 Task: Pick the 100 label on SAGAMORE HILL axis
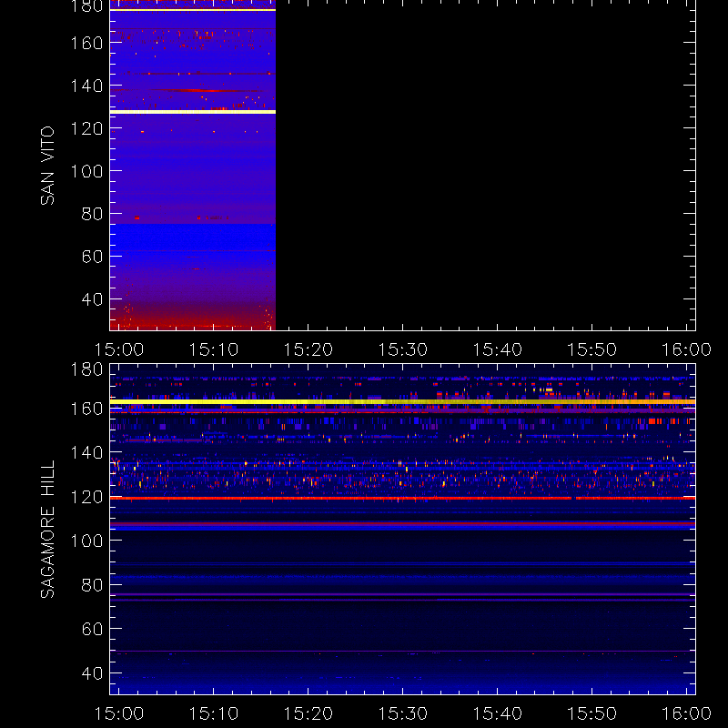(86, 541)
